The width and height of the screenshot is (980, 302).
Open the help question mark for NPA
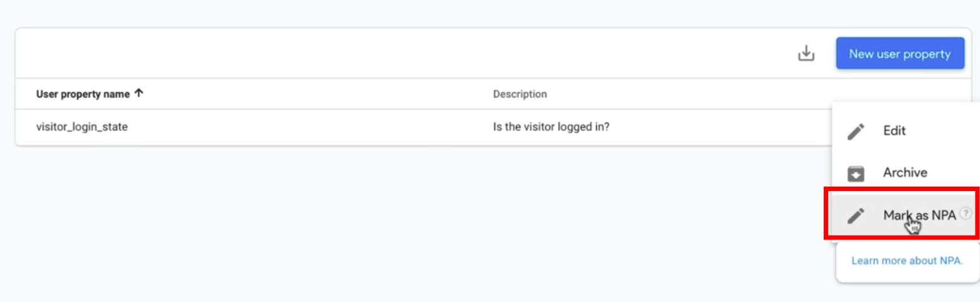(x=967, y=214)
